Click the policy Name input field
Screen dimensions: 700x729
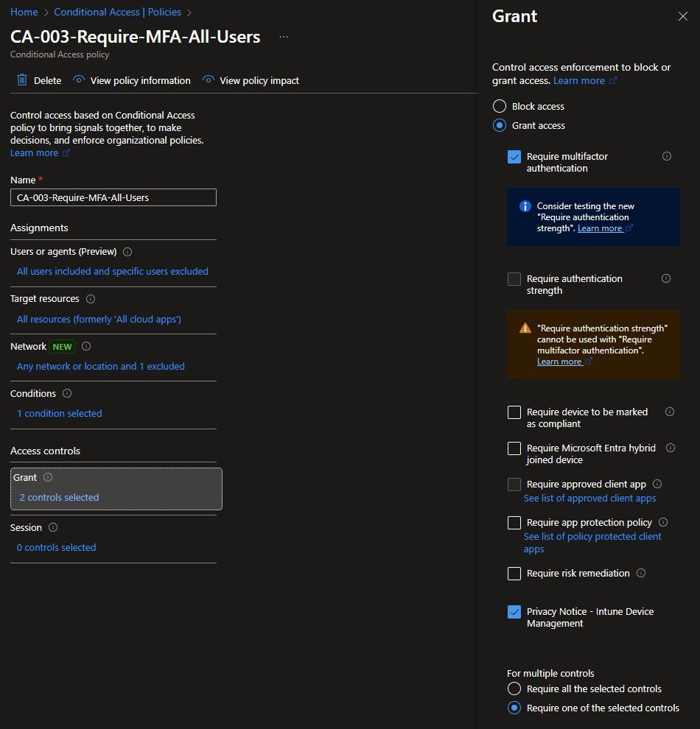point(113,197)
